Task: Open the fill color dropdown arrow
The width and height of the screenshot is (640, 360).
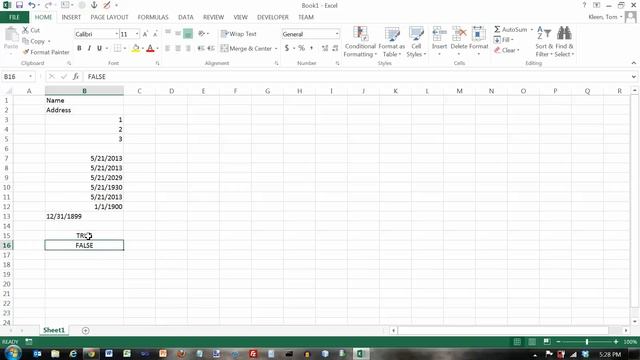Action: [x=142, y=49]
